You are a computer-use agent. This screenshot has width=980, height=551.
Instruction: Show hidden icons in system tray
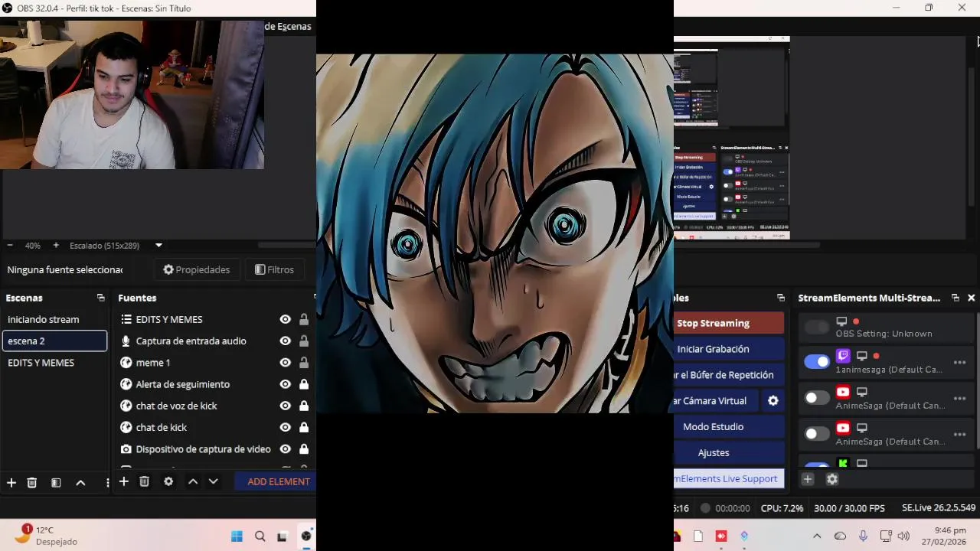[x=817, y=536]
